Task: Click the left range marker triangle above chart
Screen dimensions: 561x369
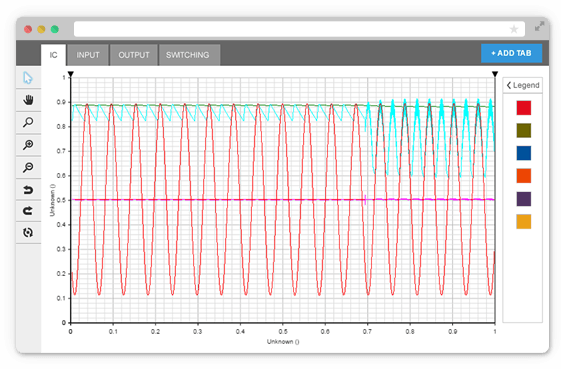Action: (71, 74)
